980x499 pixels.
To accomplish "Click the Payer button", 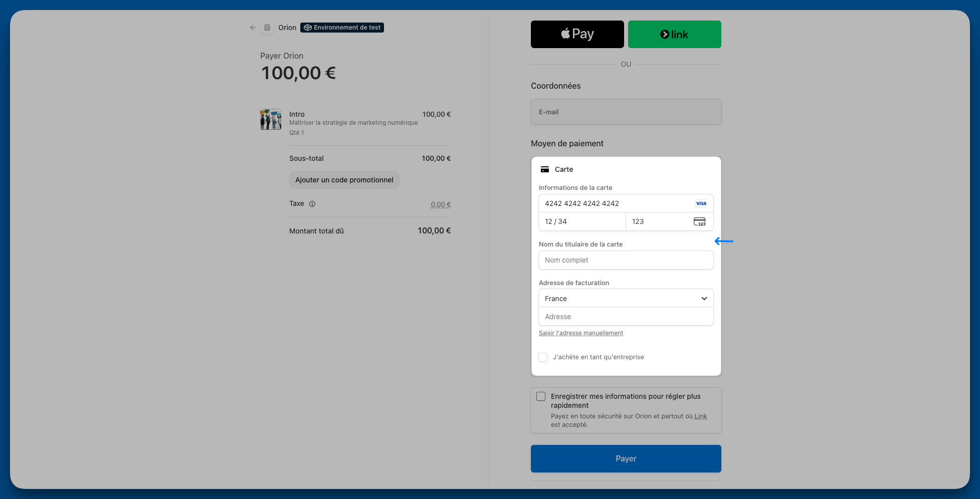I will (x=626, y=458).
